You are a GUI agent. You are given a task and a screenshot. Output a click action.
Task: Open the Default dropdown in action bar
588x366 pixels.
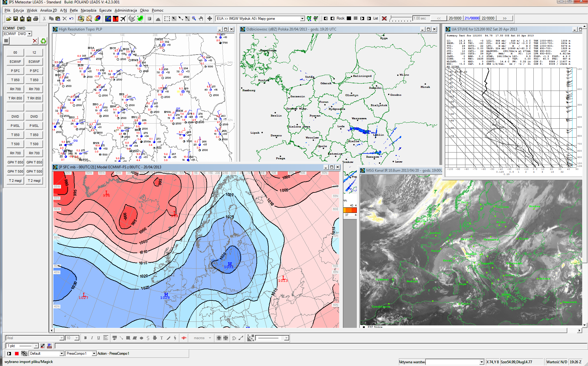click(x=62, y=353)
